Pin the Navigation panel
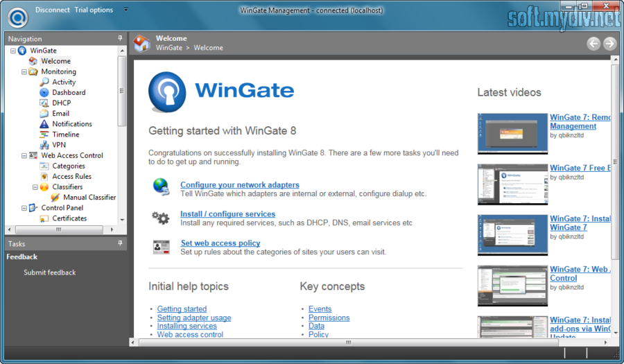 coord(120,38)
